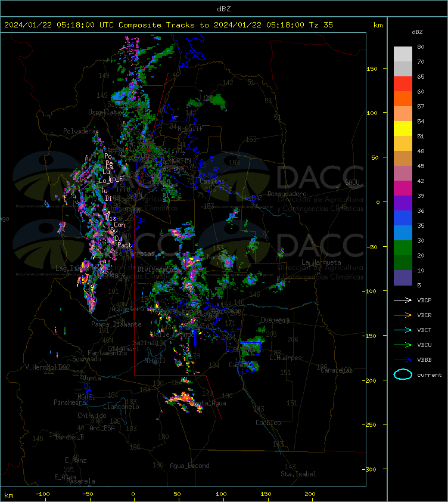This screenshot has width=448, height=502.
Task: Click the Bardas_B map label
Action: (70, 437)
